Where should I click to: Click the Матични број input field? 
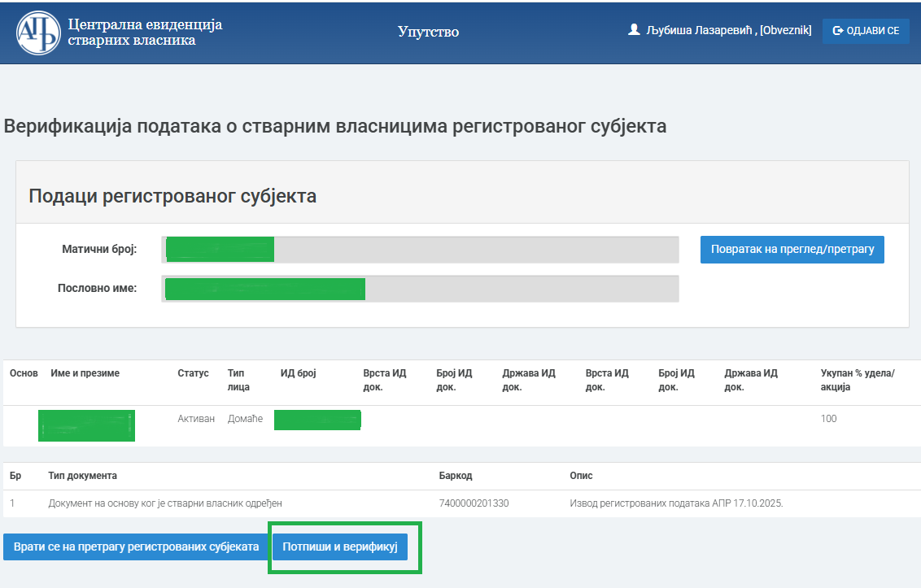click(420, 250)
